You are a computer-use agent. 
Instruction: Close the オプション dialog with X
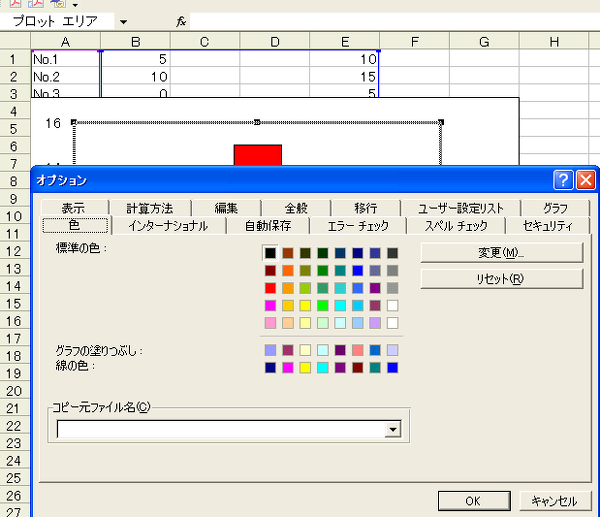point(585,180)
